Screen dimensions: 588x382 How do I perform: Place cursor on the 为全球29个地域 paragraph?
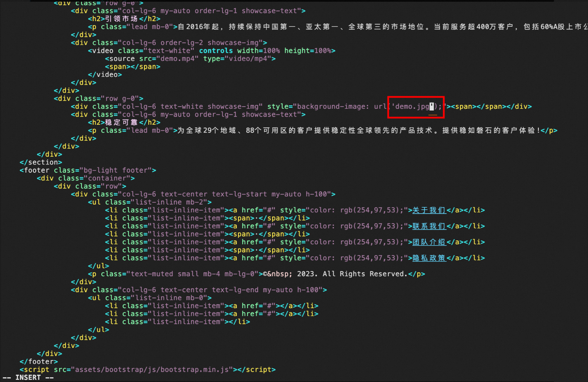322,130
